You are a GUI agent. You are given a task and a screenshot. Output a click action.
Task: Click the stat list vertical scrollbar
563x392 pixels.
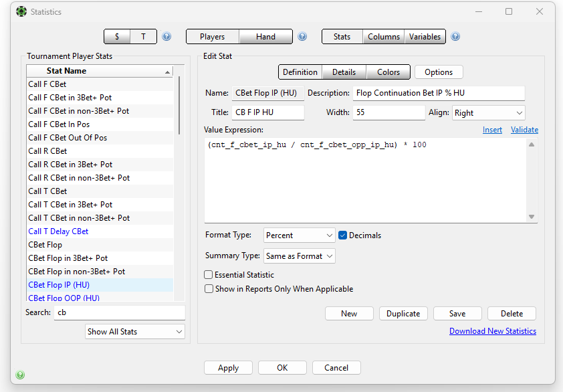[x=179, y=105]
